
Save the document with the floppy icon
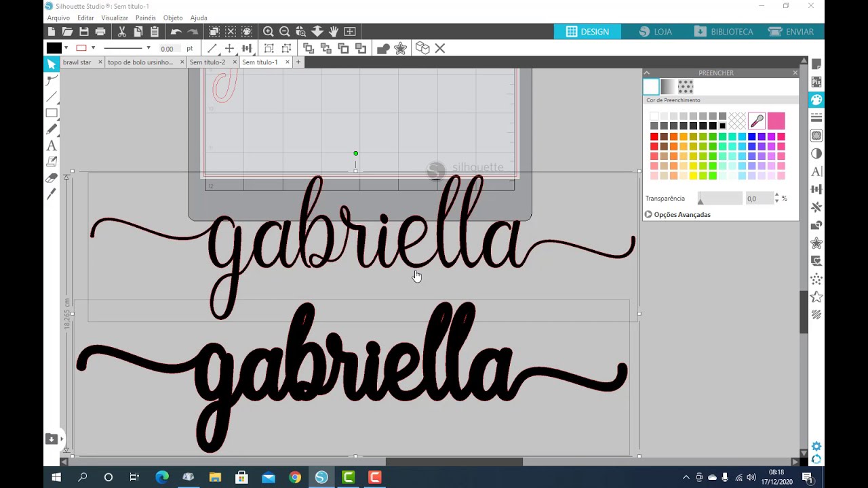tap(84, 31)
